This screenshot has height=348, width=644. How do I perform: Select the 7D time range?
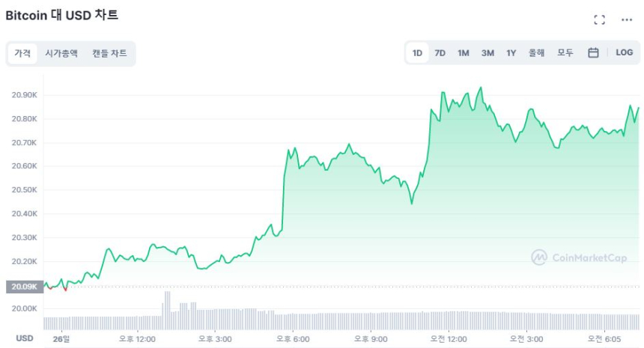440,53
